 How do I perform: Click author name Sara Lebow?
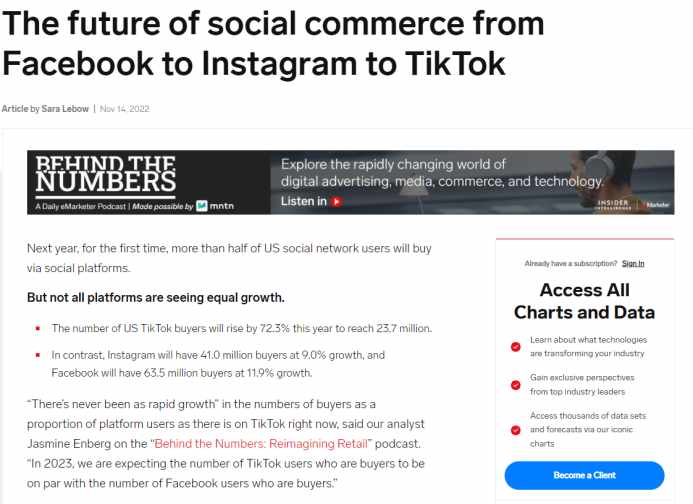(65, 109)
